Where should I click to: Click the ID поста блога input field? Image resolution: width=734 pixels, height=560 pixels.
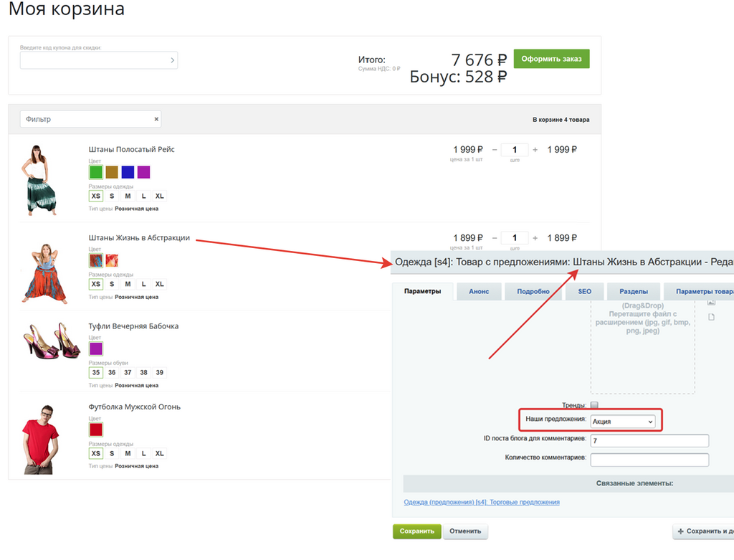pos(650,440)
